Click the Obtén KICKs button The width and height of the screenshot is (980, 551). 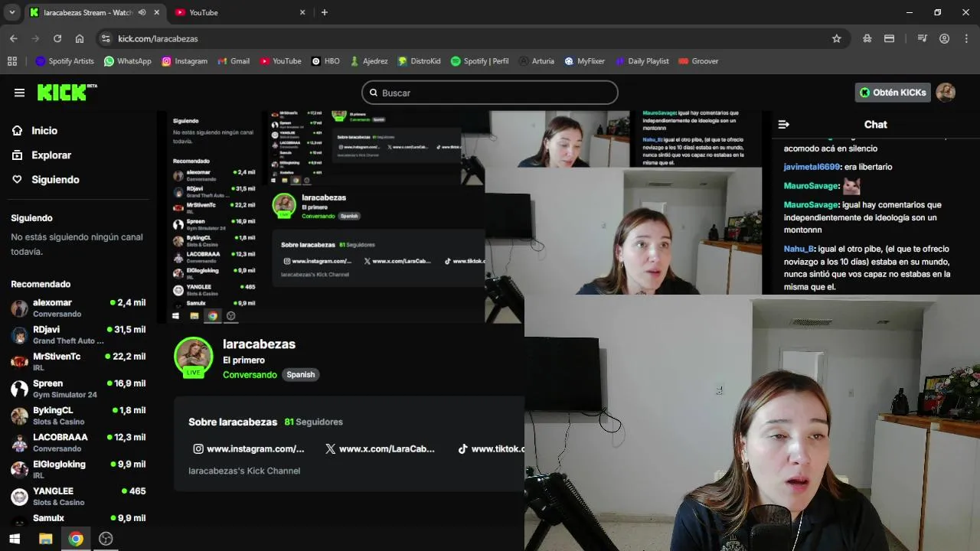[x=893, y=93]
